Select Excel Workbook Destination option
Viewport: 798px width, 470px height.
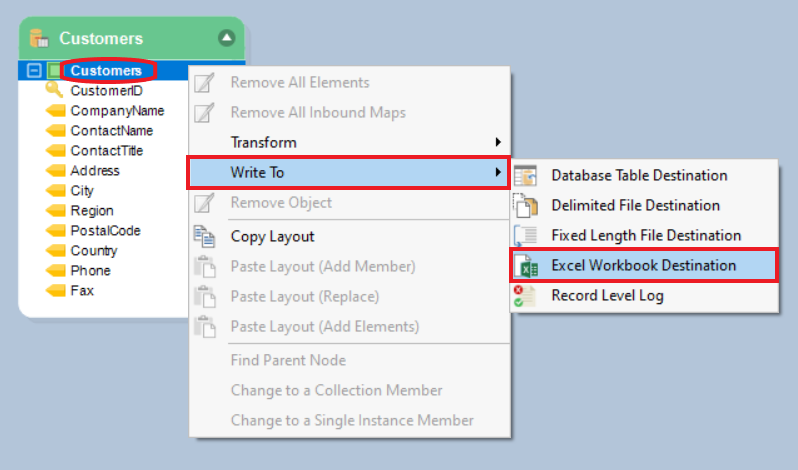pyautogui.click(x=643, y=266)
